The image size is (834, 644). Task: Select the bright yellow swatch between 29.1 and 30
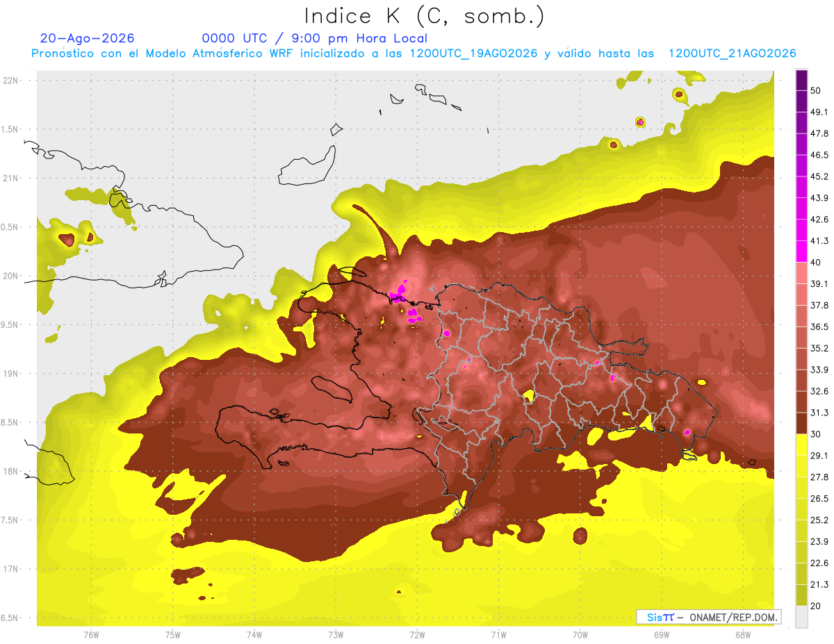pos(801,445)
